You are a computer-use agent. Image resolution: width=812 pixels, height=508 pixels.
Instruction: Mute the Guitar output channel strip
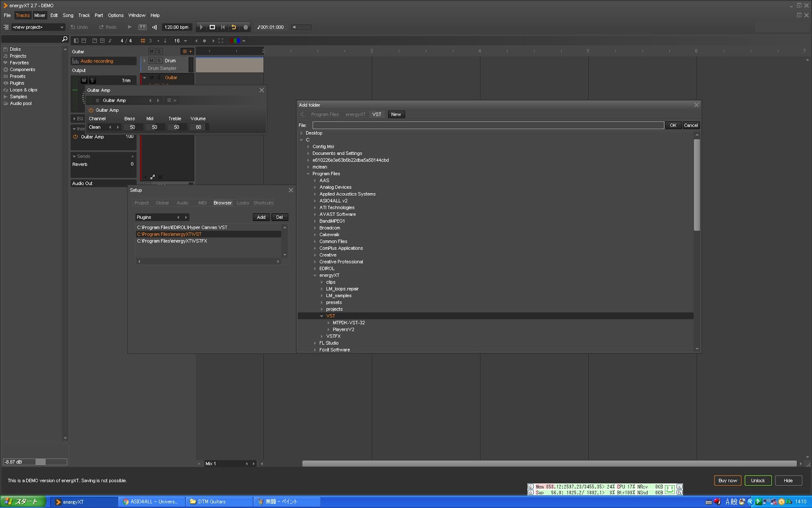[84, 80]
